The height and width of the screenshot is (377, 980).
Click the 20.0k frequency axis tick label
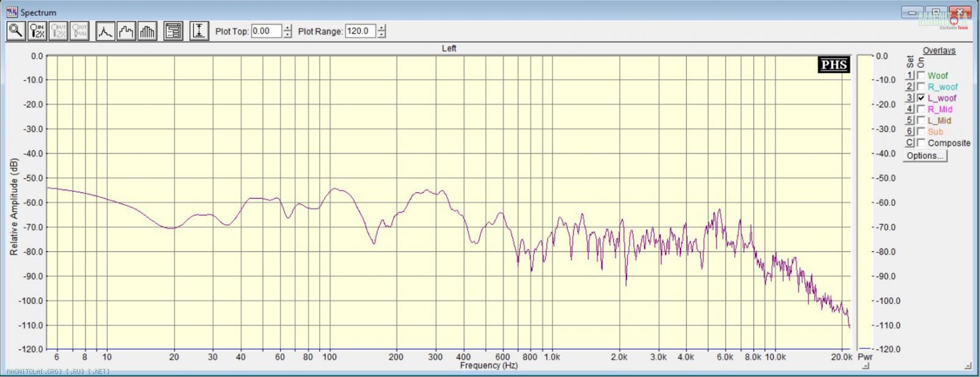[x=842, y=356]
